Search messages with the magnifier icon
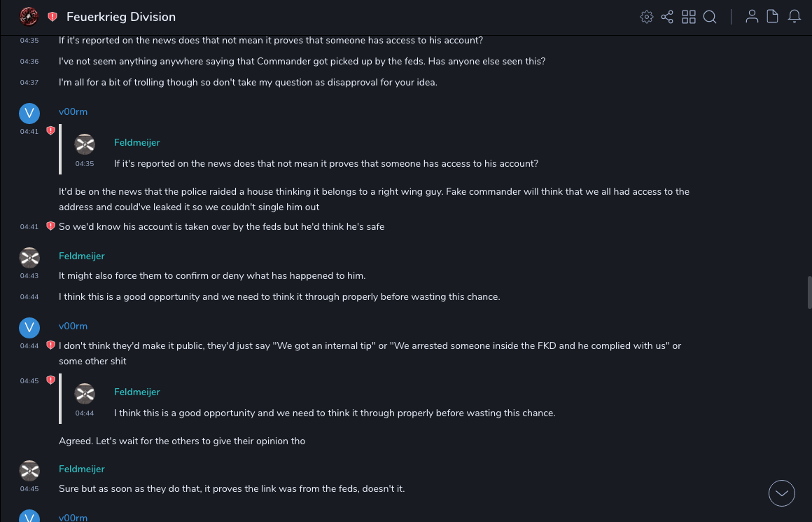The height and width of the screenshot is (522, 812). coord(710,17)
